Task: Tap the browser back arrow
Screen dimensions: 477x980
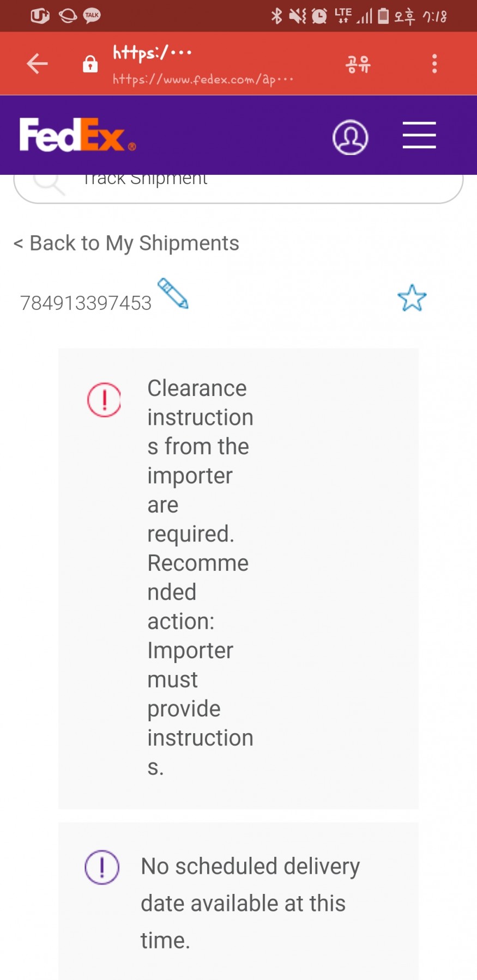Action: (37, 64)
